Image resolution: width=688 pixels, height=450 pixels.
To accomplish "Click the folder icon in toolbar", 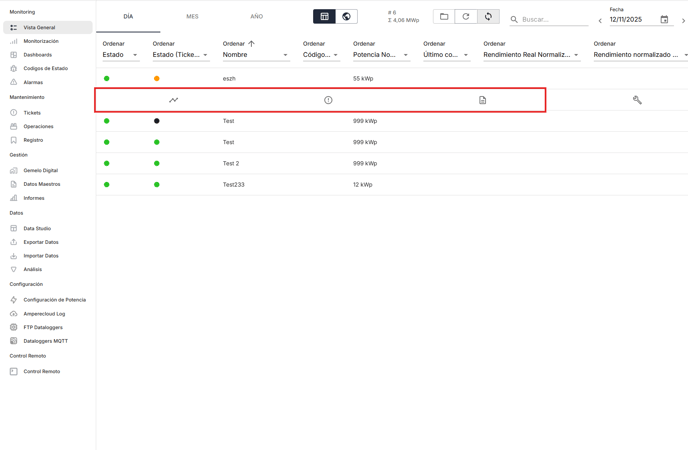I will tap(444, 17).
